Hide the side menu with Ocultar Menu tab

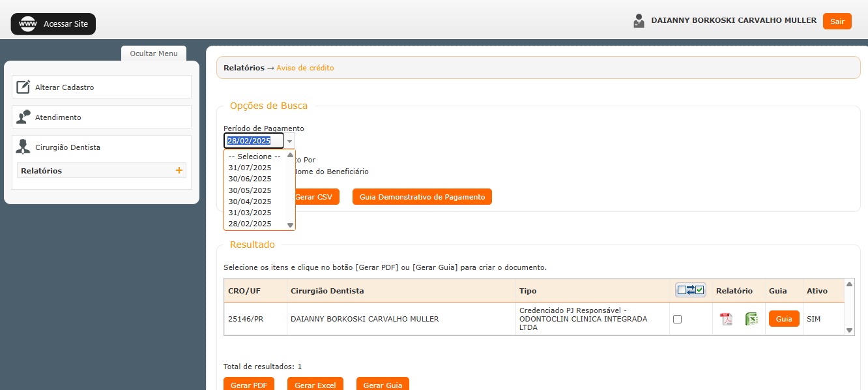pos(154,53)
